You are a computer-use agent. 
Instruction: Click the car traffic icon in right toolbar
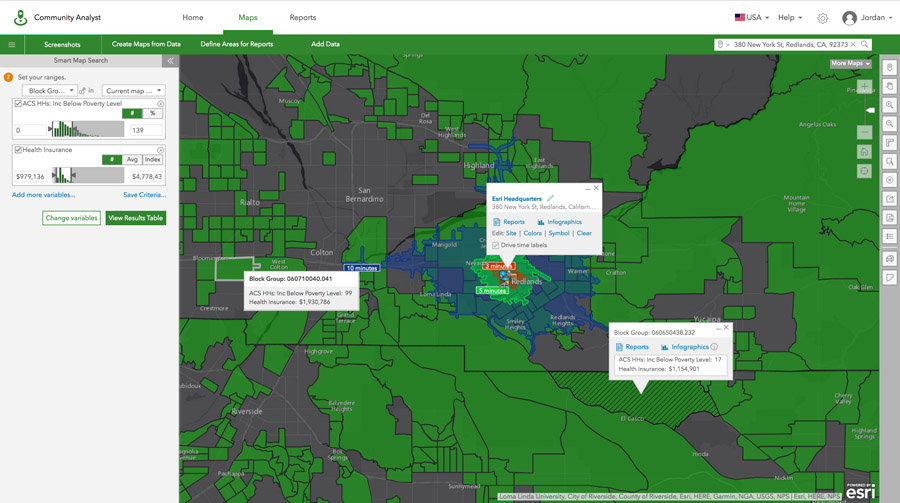click(889, 258)
